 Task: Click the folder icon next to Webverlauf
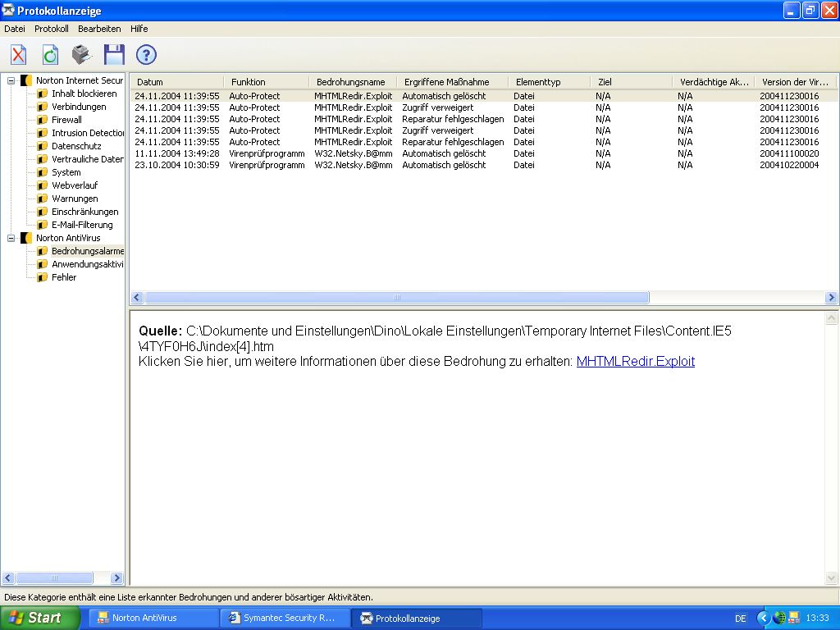[x=43, y=185]
